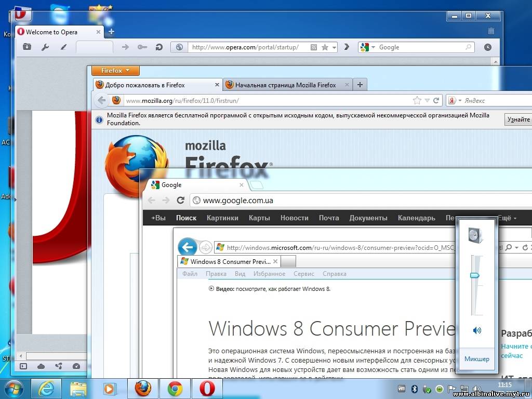Open Новости in Google's navigation bar

(294, 218)
